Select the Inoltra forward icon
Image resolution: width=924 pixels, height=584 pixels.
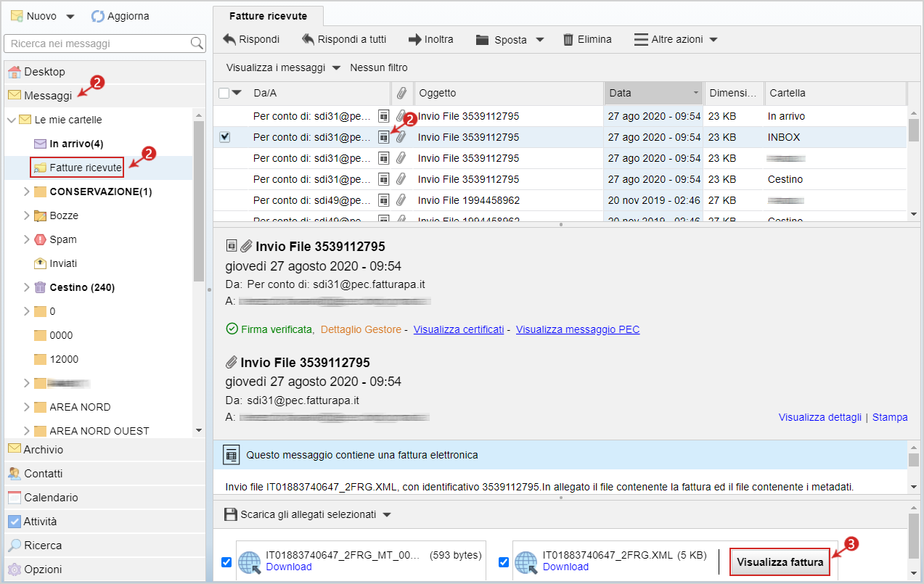tap(414, 40)
